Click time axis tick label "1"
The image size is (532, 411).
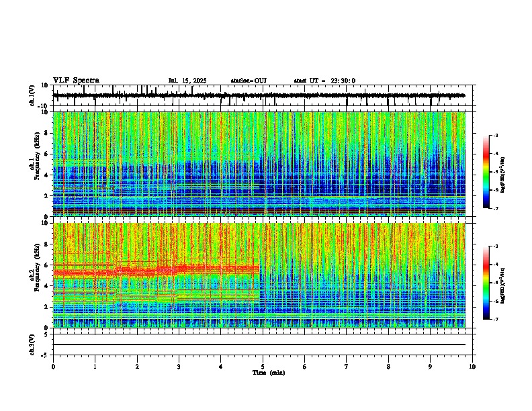coord(95,367)
